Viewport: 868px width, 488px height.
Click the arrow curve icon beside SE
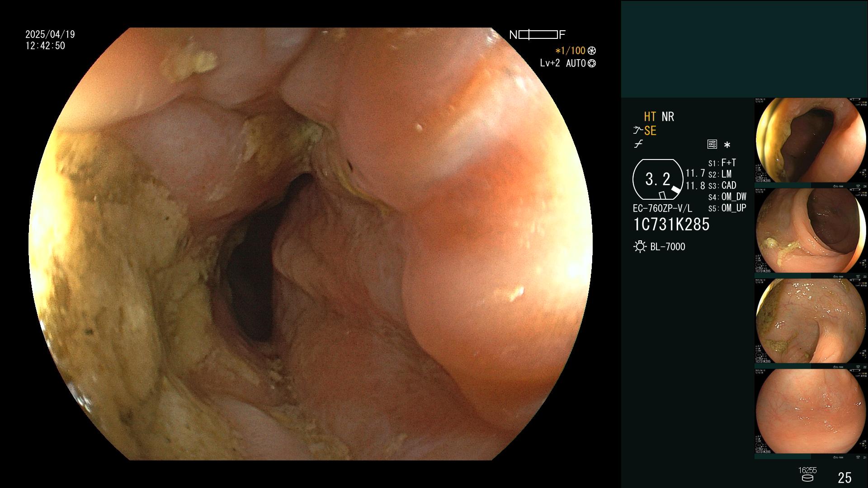coord(638,131)
